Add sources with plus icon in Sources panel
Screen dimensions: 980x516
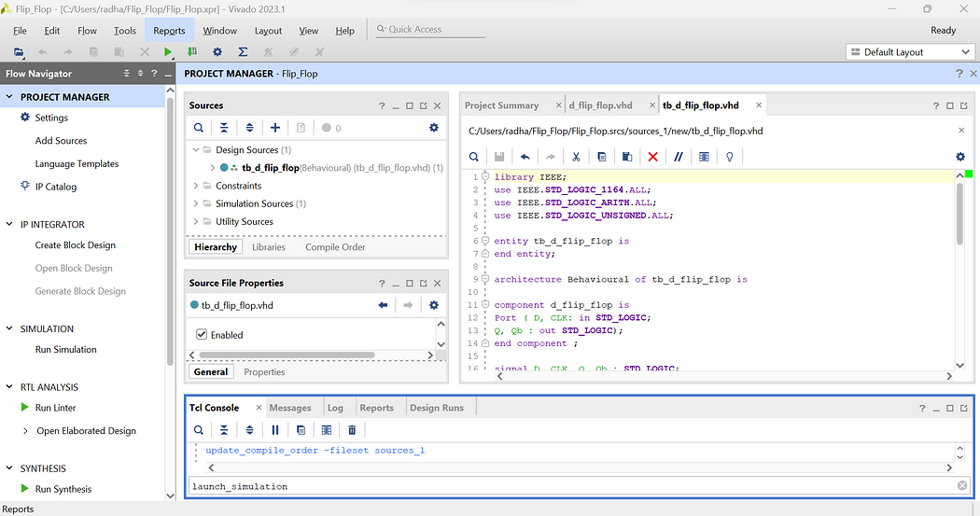click(275, 128)
